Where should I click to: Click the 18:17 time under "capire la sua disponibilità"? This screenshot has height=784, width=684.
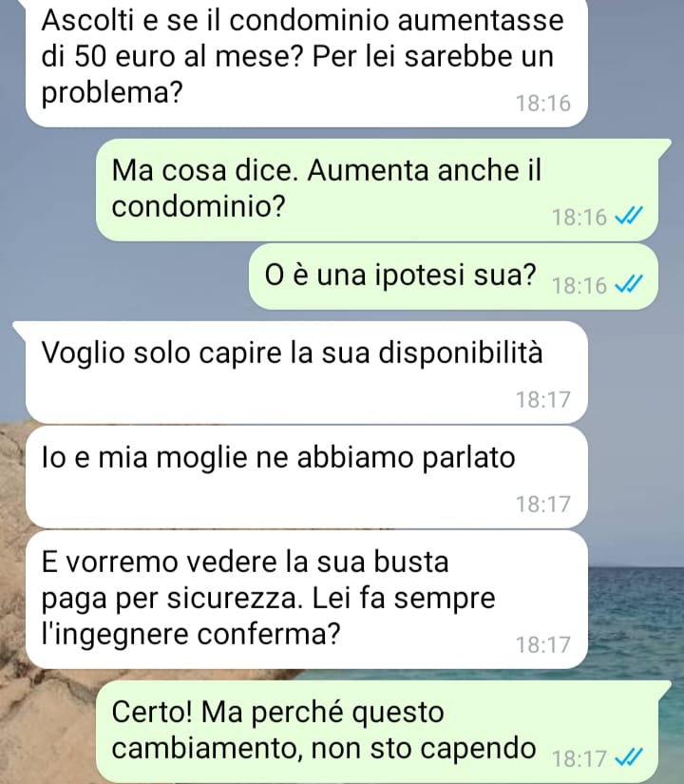tap(543, 400)
